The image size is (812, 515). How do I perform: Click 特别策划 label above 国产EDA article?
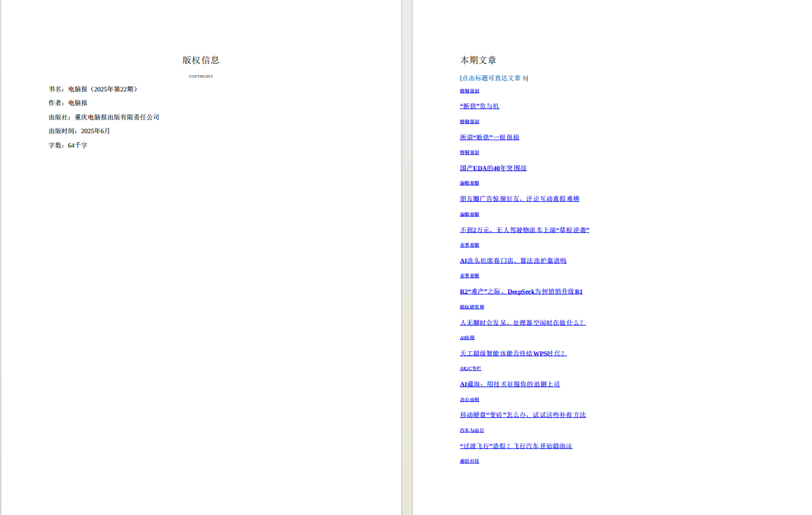[469, 152]
